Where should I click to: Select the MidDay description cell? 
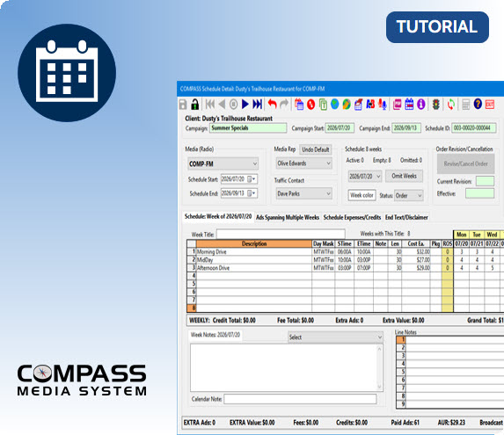pyautogui.click(x=254, y=260)
